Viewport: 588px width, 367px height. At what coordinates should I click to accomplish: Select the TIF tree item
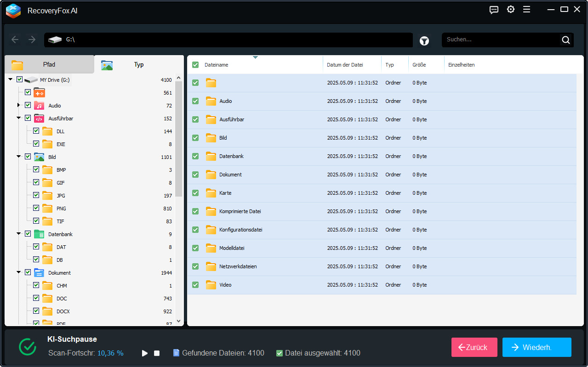click(x=60, y=221)
